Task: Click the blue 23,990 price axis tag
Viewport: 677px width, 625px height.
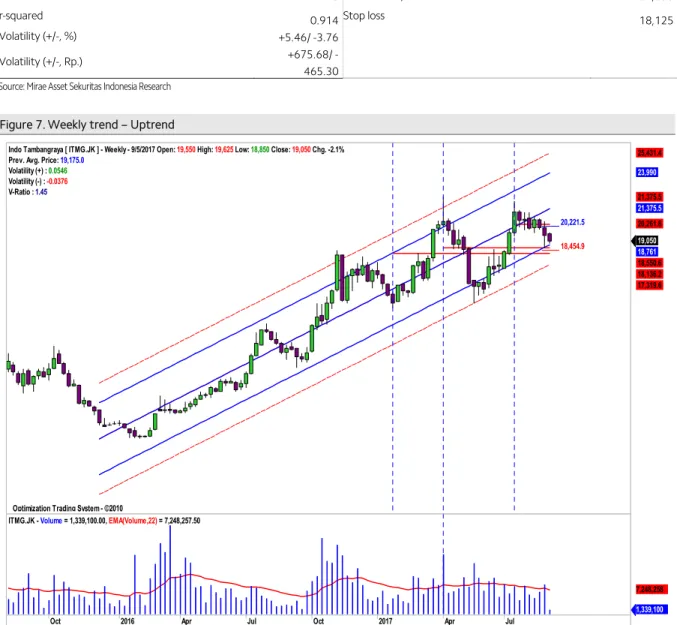Action: coord(646,173)
